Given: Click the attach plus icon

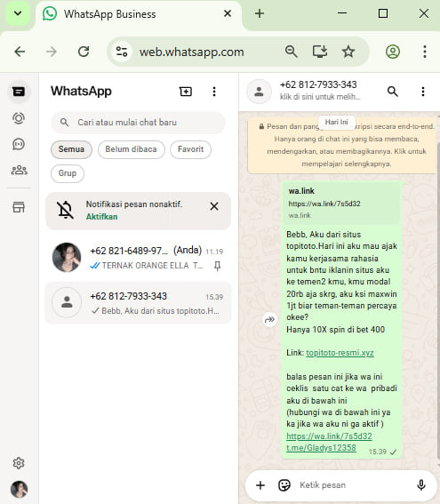Looking at the screenshot, I should [260, 485].
